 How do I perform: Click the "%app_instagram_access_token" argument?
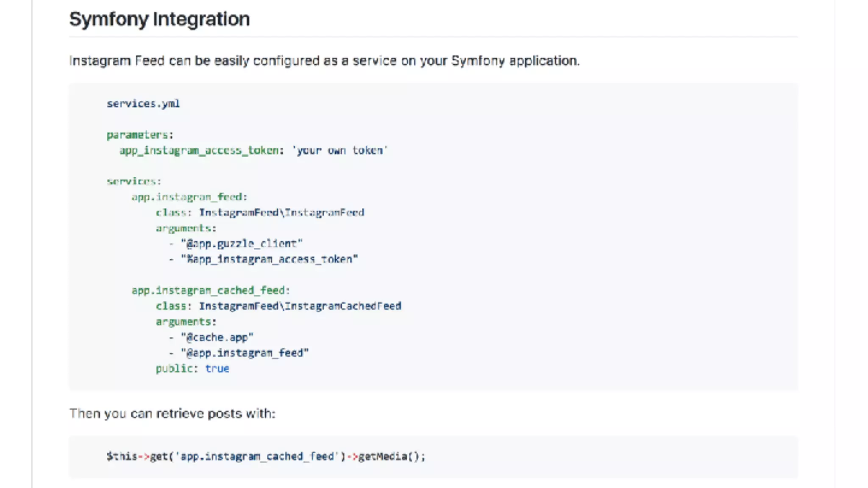[x=270, y=259]
